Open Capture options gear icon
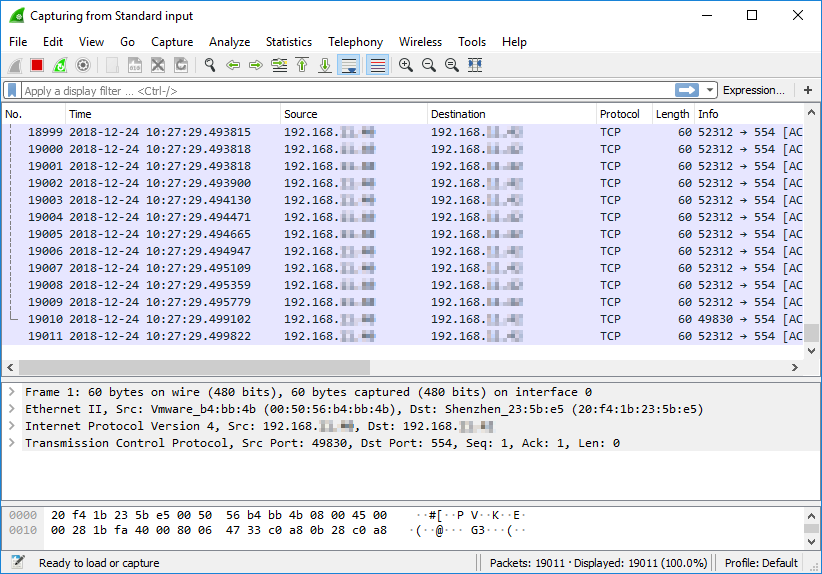Screen dimensions: 822x574 [83, 66]
